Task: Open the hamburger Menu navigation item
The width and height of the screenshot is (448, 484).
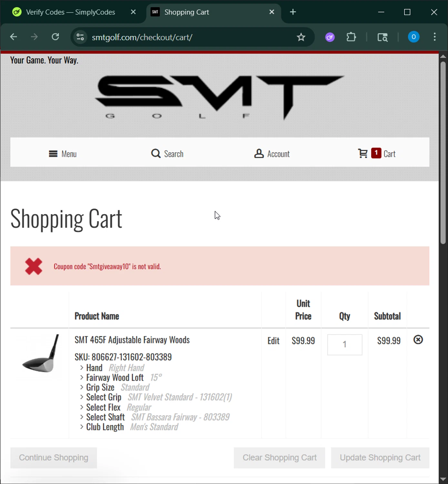Action: [63, 154]
